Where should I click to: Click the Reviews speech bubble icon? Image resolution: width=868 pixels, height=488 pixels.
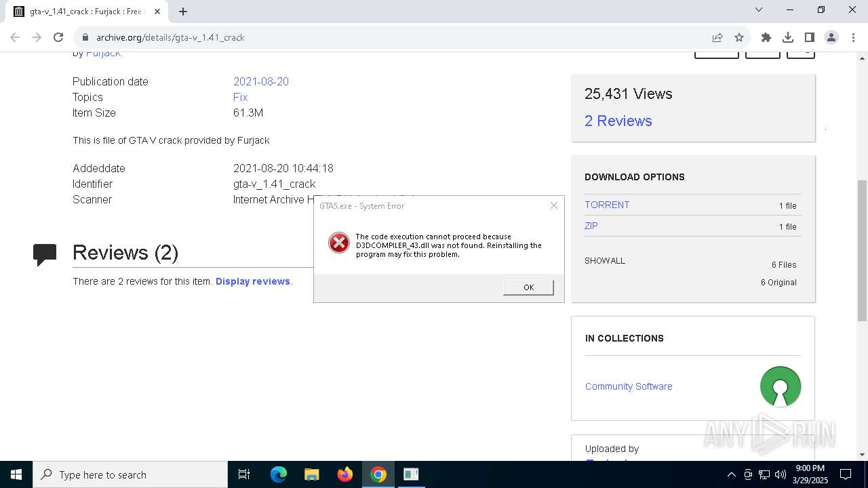(x=45, y=255)
